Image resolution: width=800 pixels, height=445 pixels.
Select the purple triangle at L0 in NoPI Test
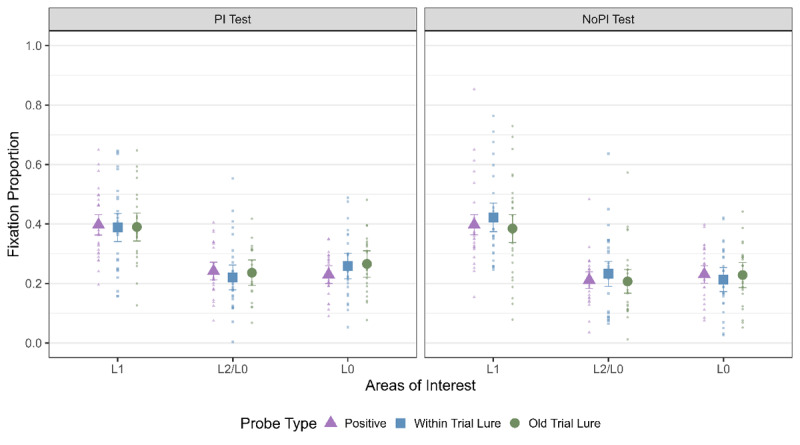click(704, 273)
